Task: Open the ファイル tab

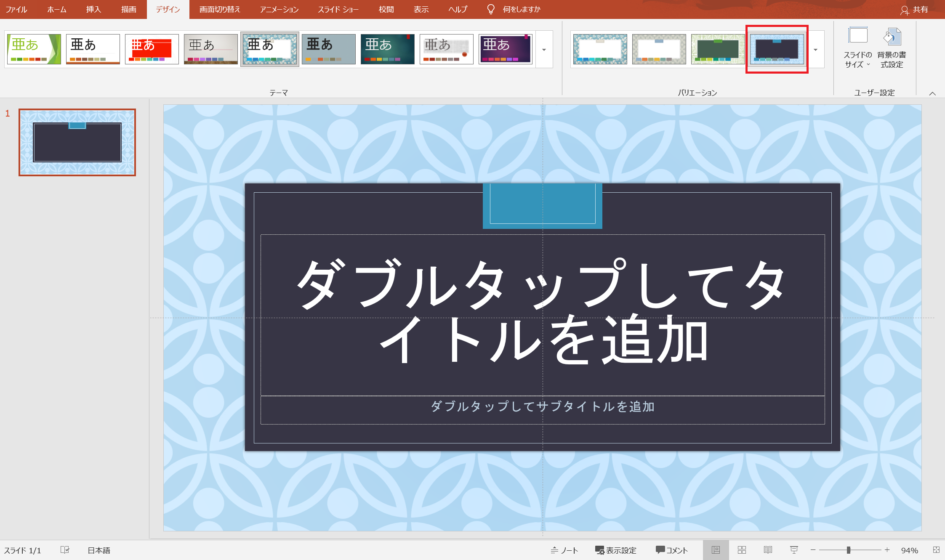Action: tap(16, 9)
